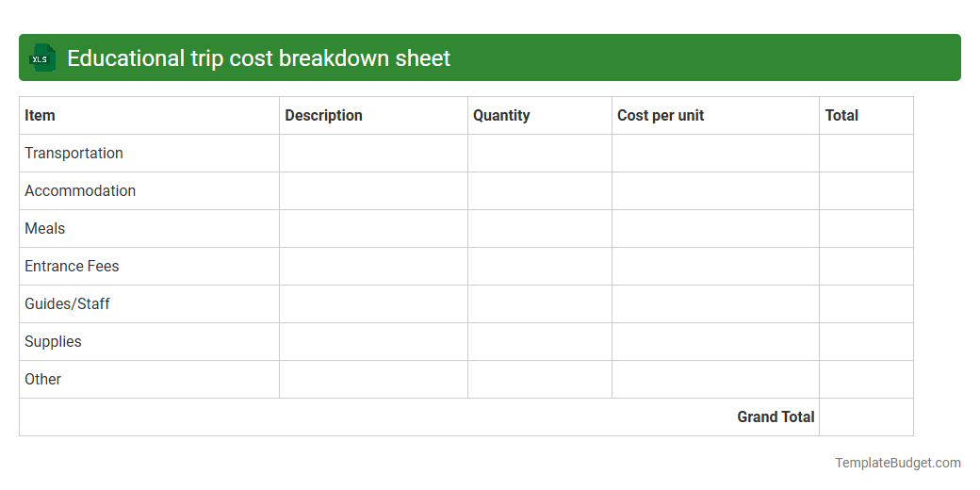The width and height of the screenshot is (980, 490).
Task: Click the Total cell for Transportation
Action: click(866, 153)
